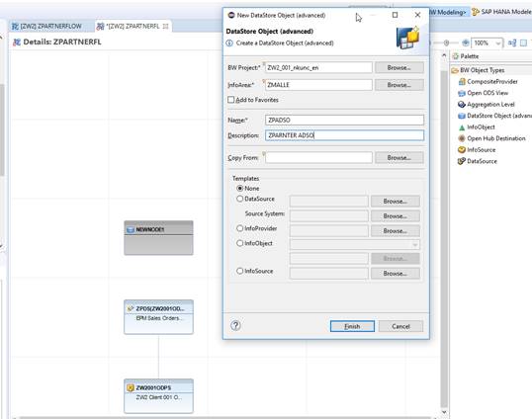
Task: Switch to BW Modeling perspective
Action: pyautogui.click(x=449, y=12)
